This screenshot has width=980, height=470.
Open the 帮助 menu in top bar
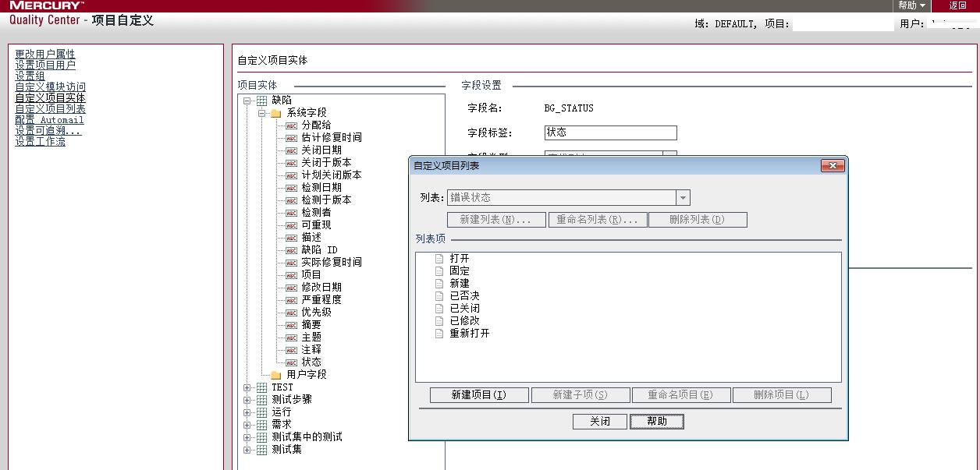pyautogui.click(x=911, y=5)
